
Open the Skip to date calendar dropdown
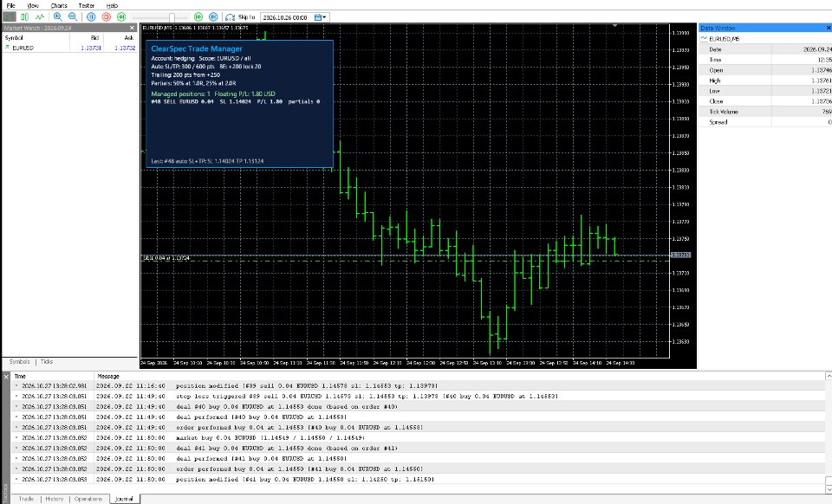tap(321, 17)
